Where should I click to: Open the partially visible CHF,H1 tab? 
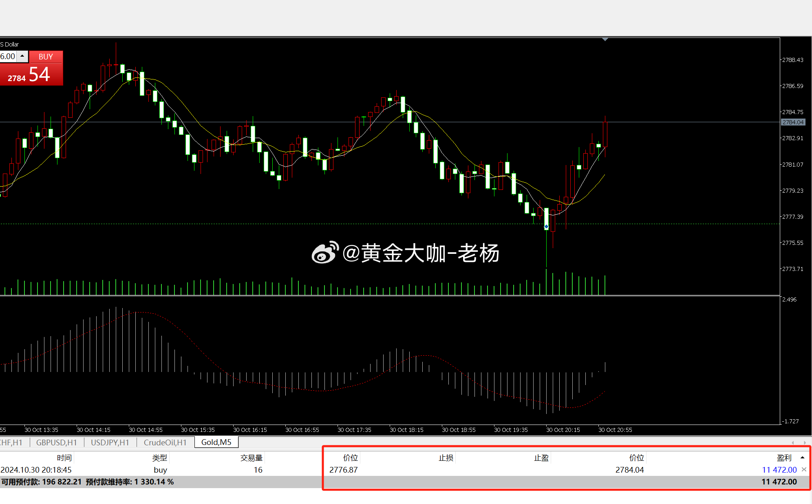click(x=11, y=442)
